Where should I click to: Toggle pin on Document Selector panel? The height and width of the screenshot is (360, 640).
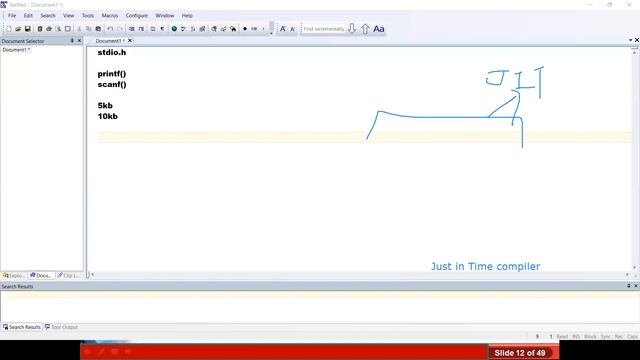click(x=72, y=41)
